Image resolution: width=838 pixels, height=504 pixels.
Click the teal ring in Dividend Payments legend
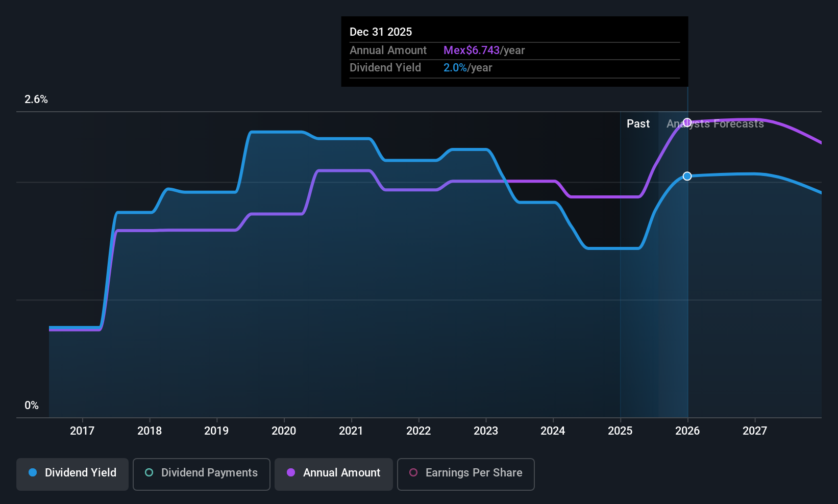tap(149, 472)
